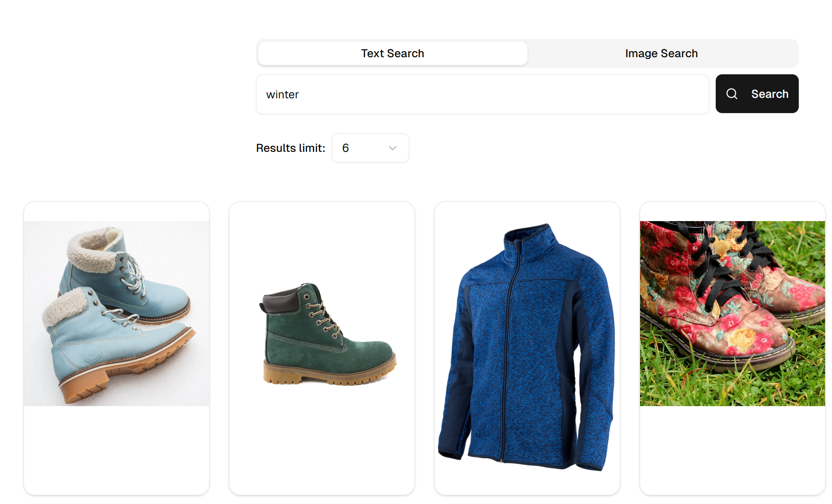Open the floral lace-up boots image
This screenshot has height=504, width=832.
(732, 313)
